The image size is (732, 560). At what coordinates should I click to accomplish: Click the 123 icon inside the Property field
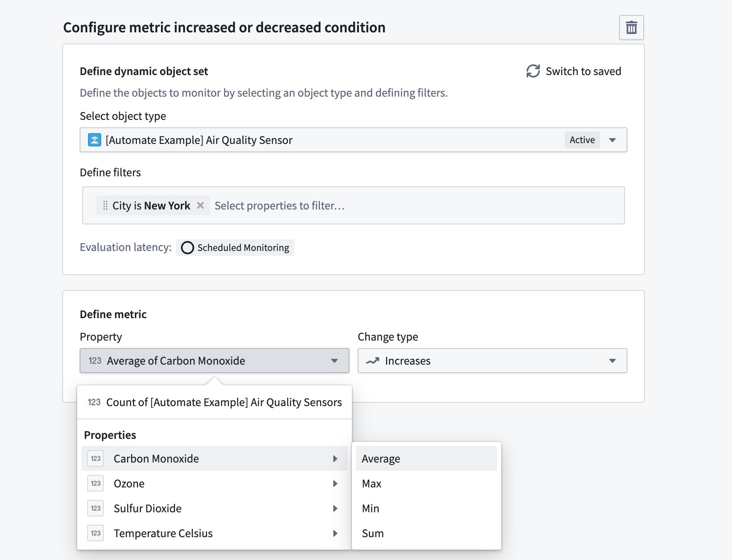[x=95, y=360]
